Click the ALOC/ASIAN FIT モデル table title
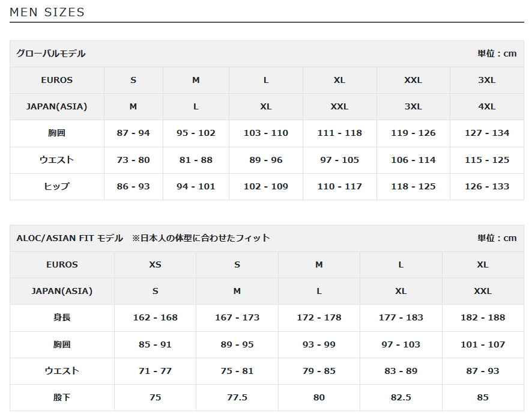The image size is (532, 416). pos(70,238)
